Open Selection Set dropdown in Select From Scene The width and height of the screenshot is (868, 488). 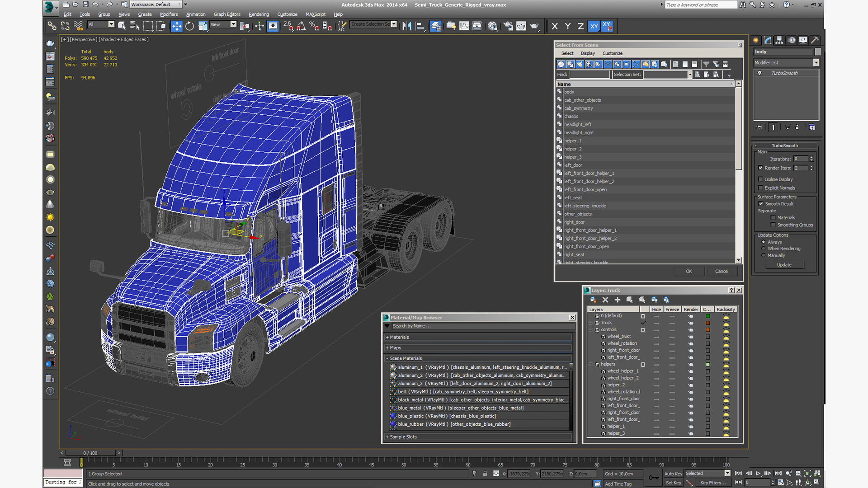click(690, 75)
